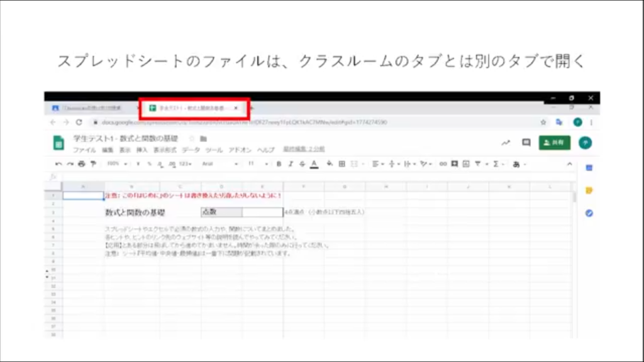
Task: Click the Insert chart icon
Action: pyautogui.click(x=466, y=164)
